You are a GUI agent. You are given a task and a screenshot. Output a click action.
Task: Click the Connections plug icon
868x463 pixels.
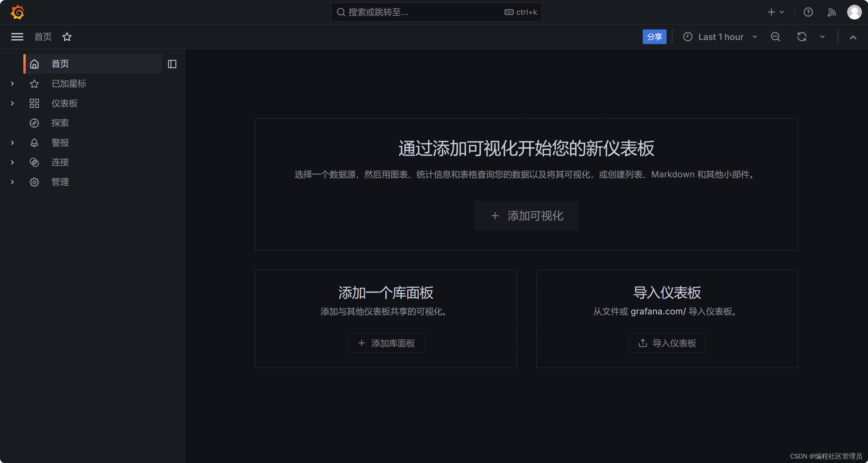(x=34, y=163)
